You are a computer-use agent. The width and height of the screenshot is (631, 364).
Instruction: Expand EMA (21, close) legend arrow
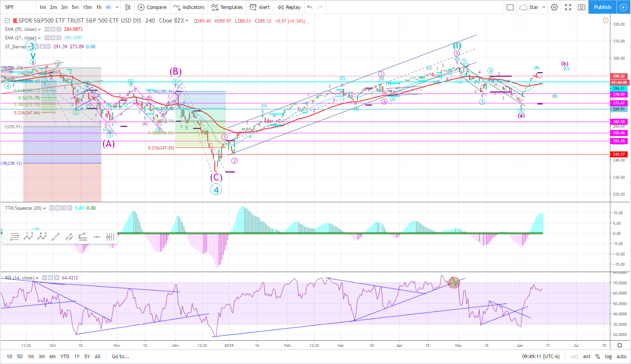click(39, 38)
